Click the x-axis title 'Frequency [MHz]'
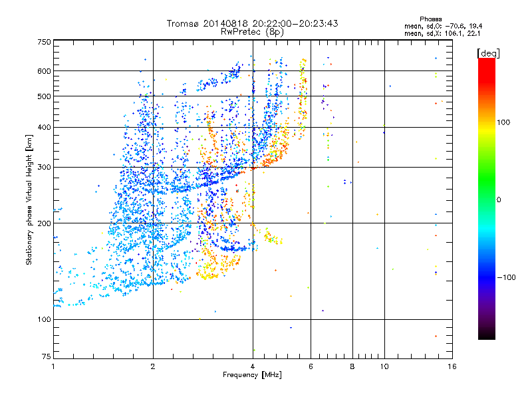532x399 pixels. pyautogui.click(x=252, y=375)
